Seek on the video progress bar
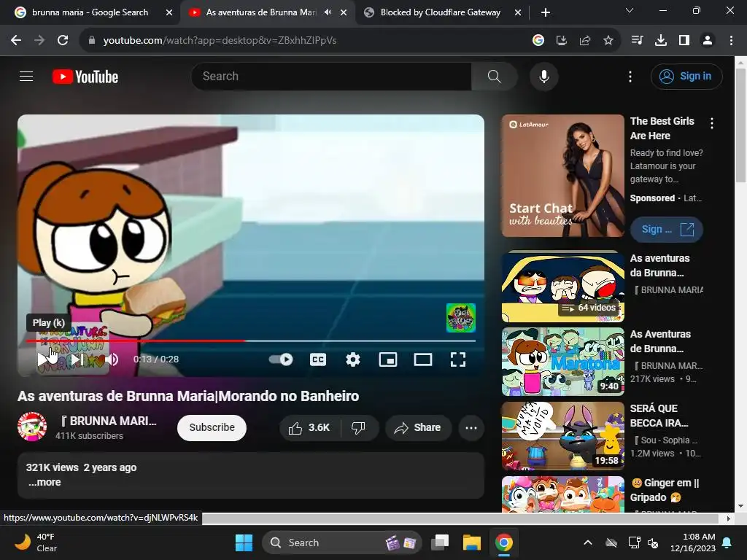 (251, 341)
